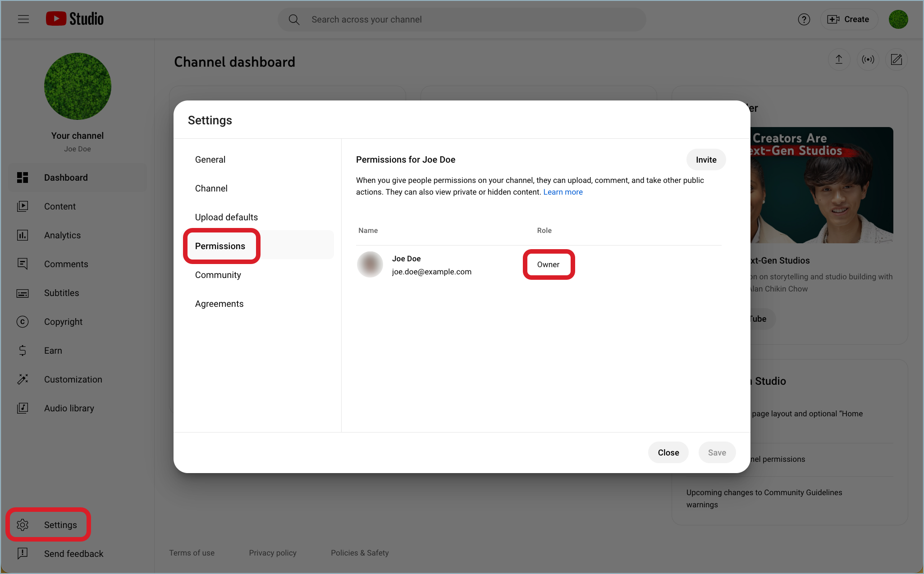Click the Owner role dropdown for Joe Doe
The image size is (924, 574).
pos(548,264)
